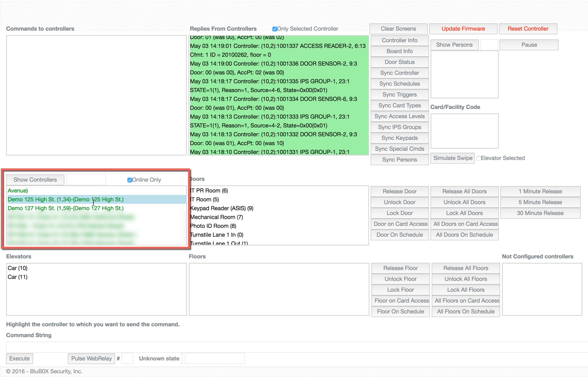Select Mechanical Room (7) in Doors list
This screenshot has height=377, width=588.
pyautogui.click(x=217, y=217)
